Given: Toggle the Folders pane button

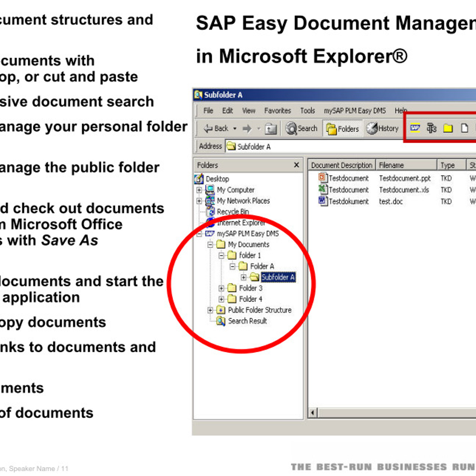Looking at the screenshot, I should [342, 129].
